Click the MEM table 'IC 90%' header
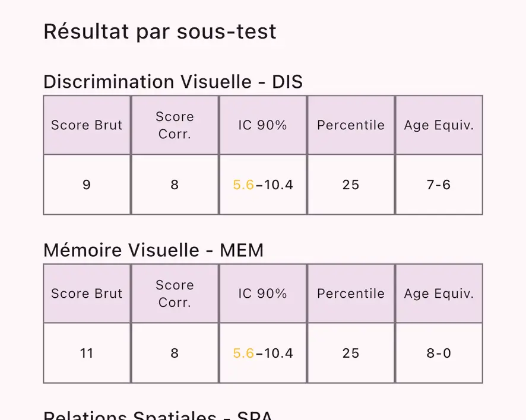The width and height of the screenshot is (526, 420). coord(262,294)
